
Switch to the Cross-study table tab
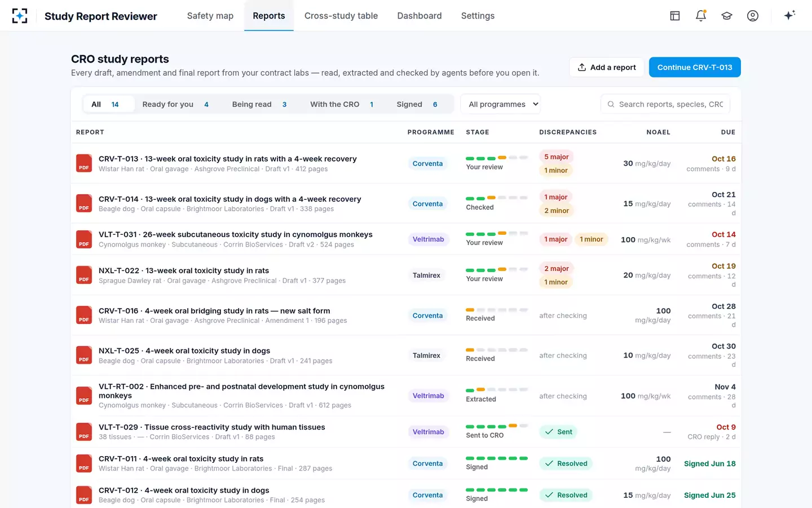(341, 16)
